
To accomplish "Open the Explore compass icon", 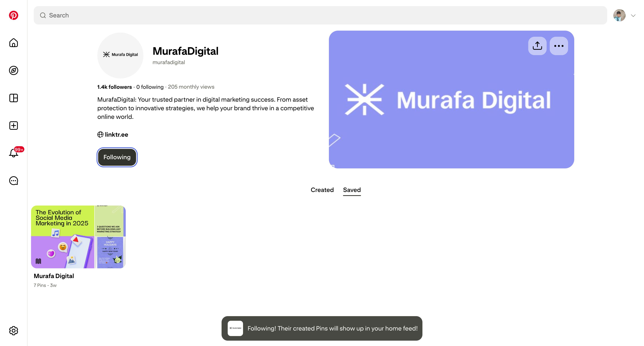I will click(x=13, y=70).
